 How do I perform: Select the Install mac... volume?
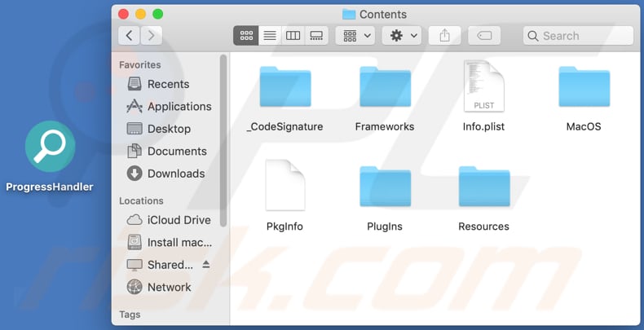click(170, 243)
